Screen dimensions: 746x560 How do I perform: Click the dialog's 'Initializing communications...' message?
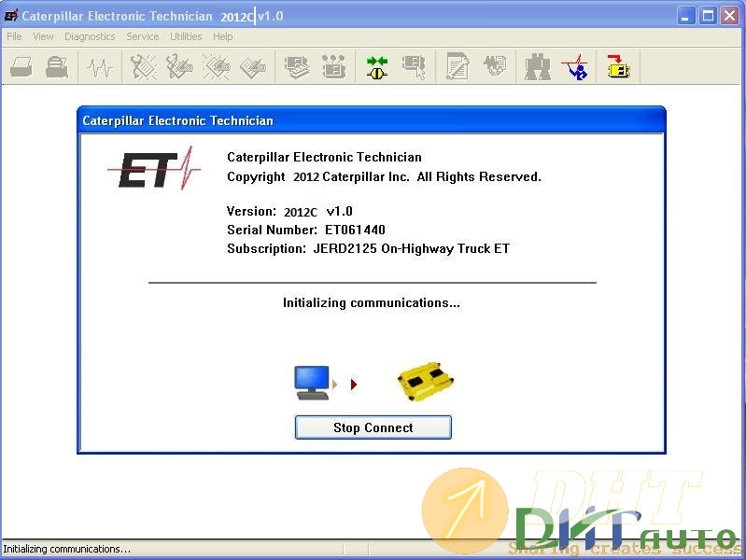(372, 303)
